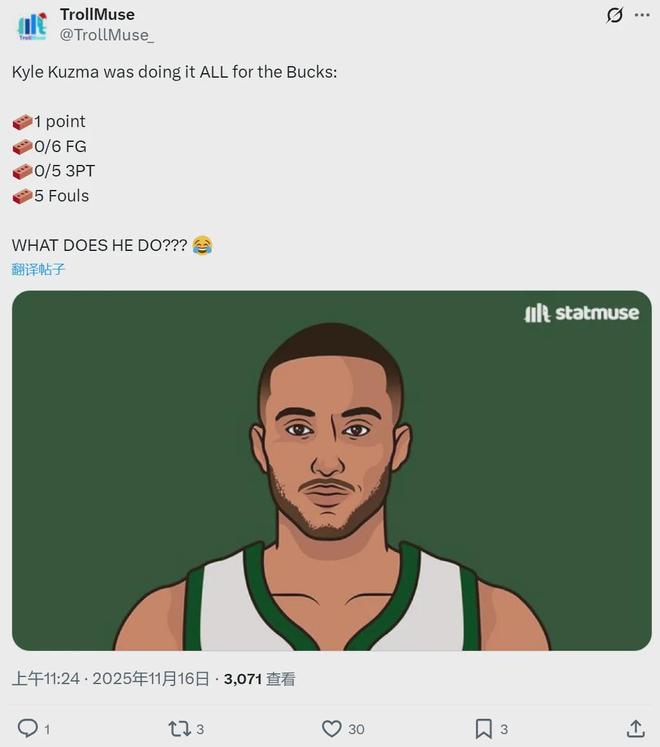Open the Grok icon on the post

tap(615, 16)
